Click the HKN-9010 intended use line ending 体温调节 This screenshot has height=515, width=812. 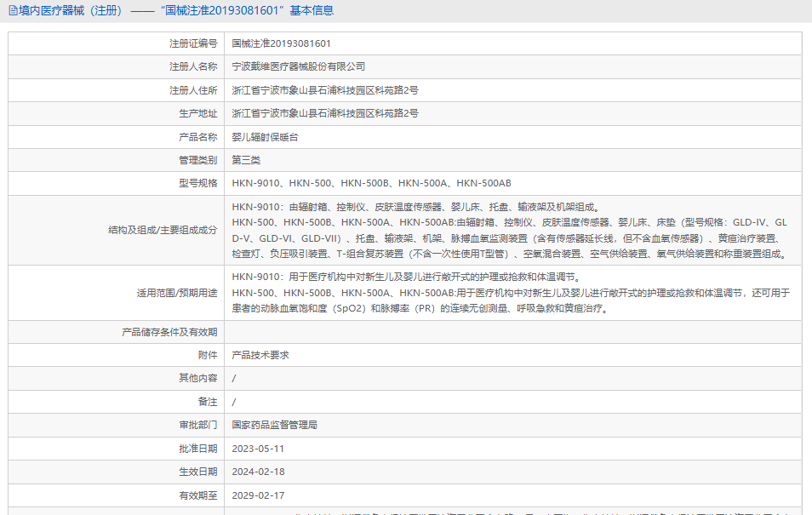click(x=407, y=278)
